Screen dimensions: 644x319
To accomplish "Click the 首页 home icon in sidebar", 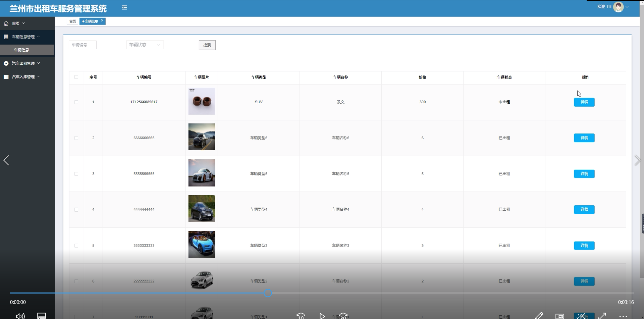I will 6,23.
